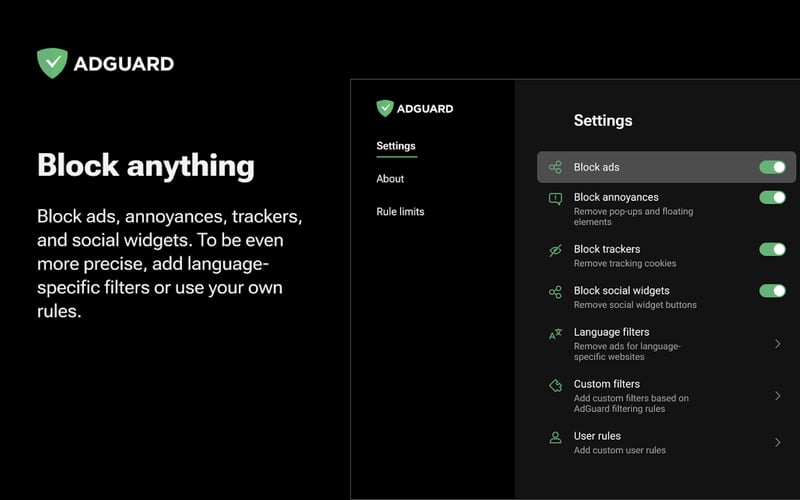Click the promo paragraph beginning 'Block ads, annoyances'
Viewport: 800px width, 500px height.
tap(169, 263)
